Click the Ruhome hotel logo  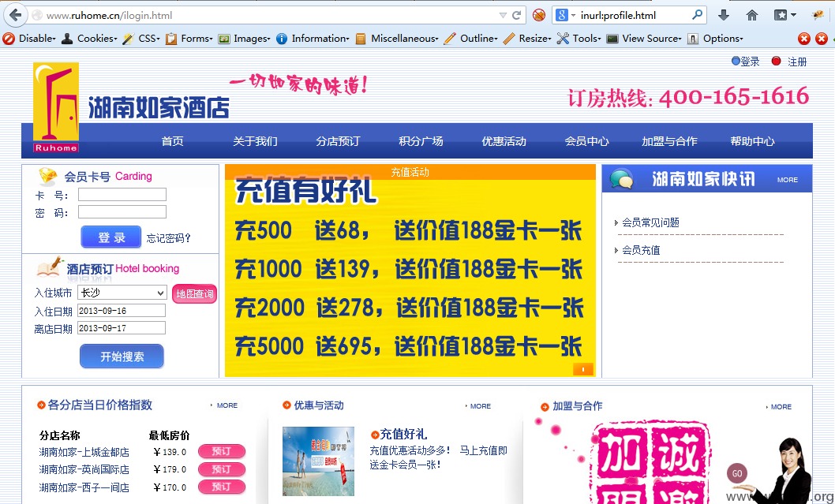pyautogui.click(x=56, y=108)
